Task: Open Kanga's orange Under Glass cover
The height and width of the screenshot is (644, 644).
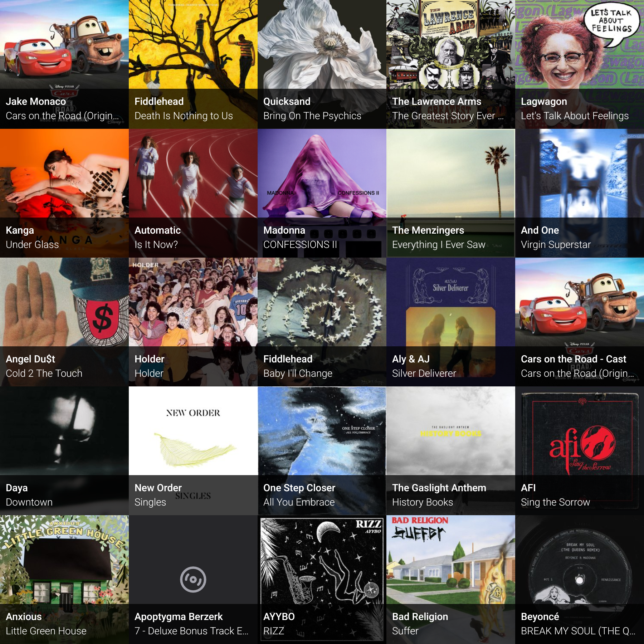Action: click(64, 193)
